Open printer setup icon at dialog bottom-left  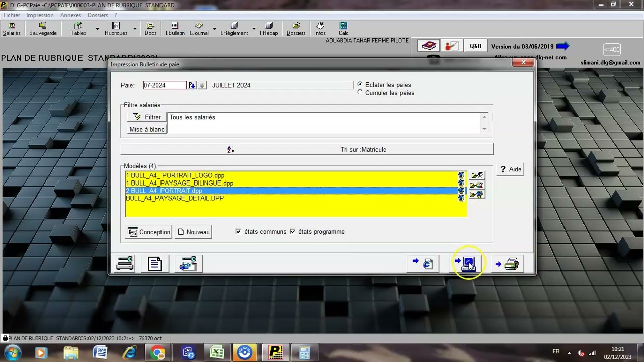[125, 263]
